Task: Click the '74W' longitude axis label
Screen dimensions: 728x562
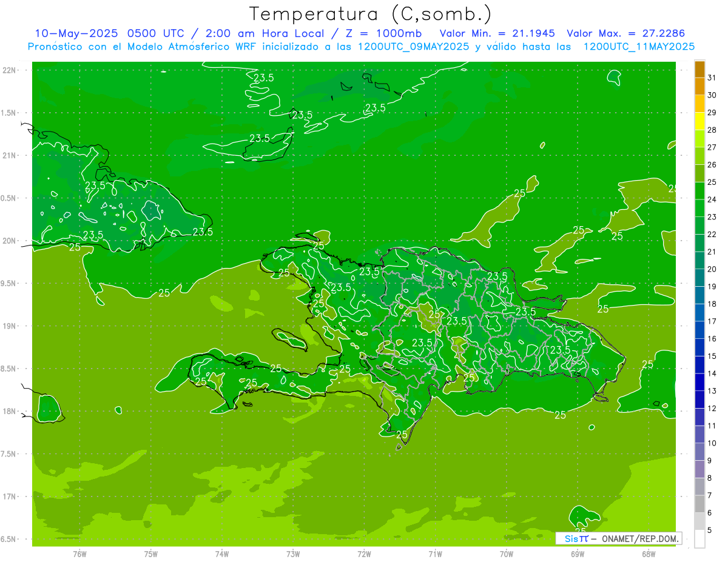Action: click(222, 554)
